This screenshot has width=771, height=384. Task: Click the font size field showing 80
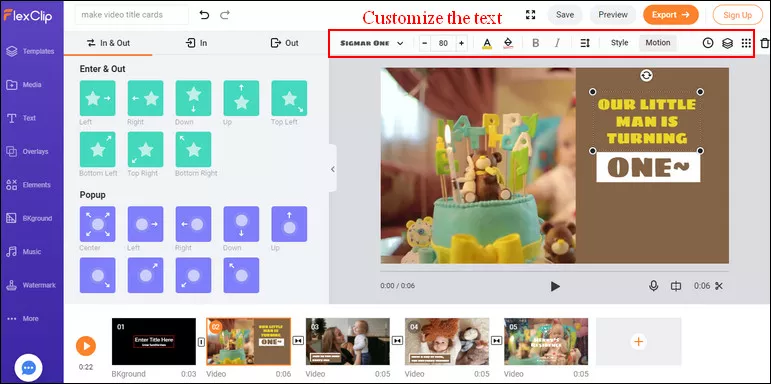point(444,43)
